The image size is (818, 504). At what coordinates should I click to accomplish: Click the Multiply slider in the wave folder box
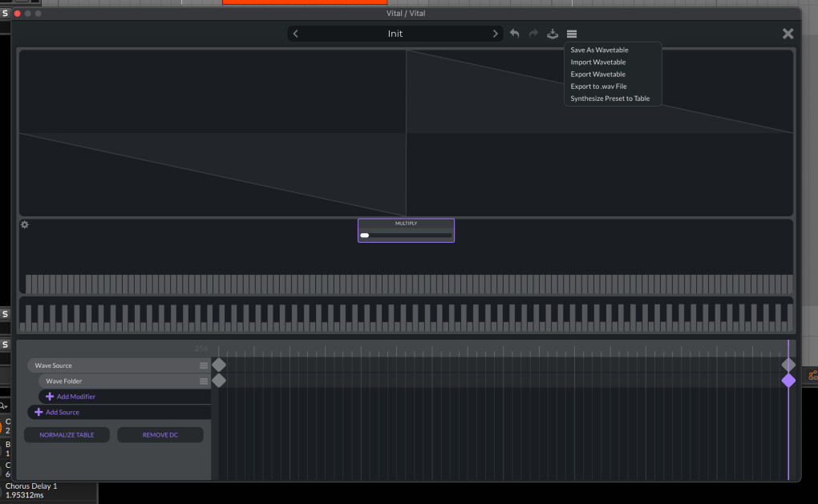[x=406, y=235]
